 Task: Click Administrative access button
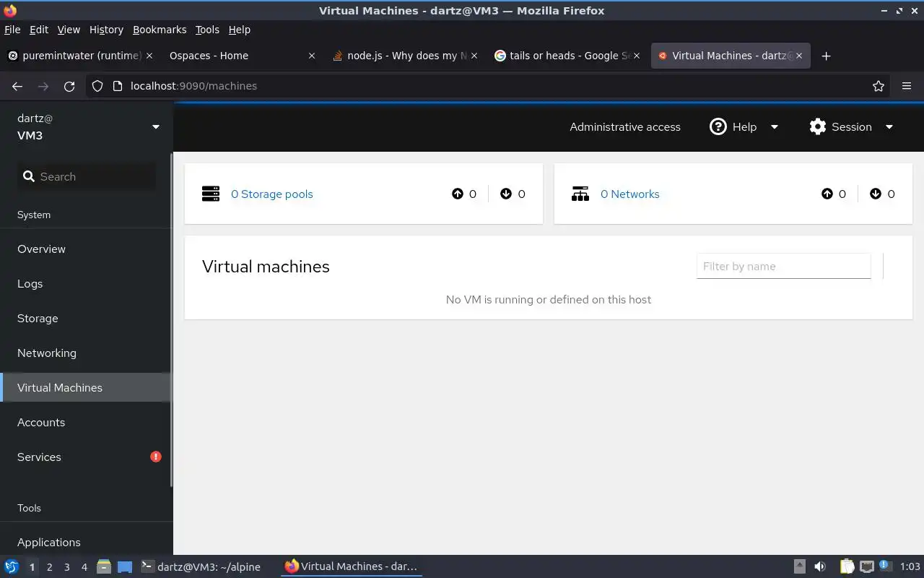click(625, 126)
